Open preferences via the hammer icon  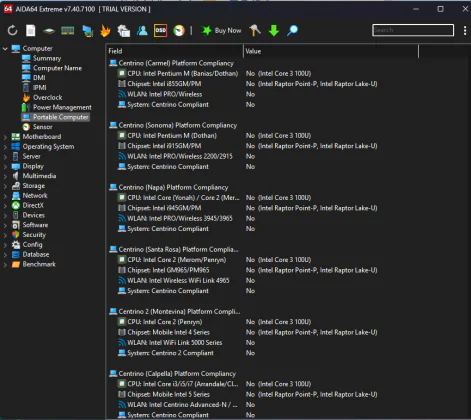point(255,30)
